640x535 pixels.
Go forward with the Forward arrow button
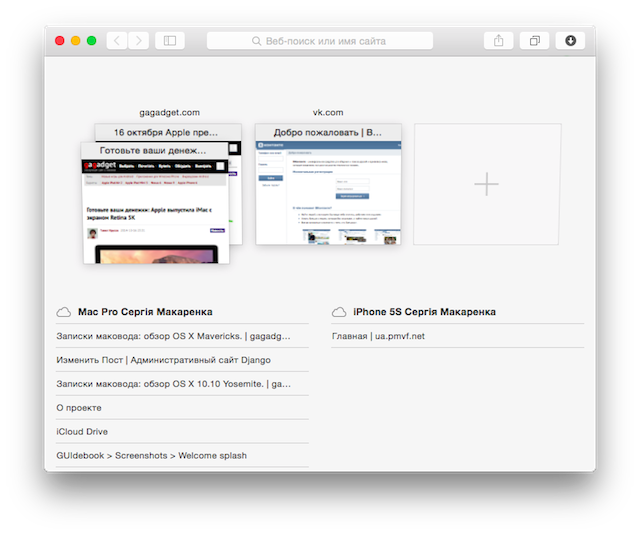click(138, 41)
